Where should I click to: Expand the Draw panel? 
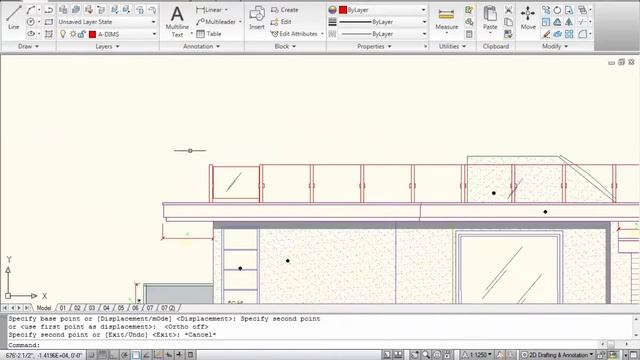pyautogui.click(x=28, y=46)
